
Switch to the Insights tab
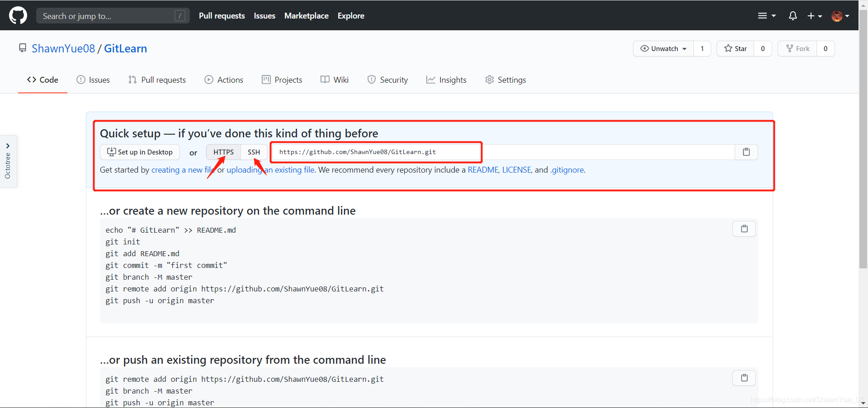(x=446, y=80)
